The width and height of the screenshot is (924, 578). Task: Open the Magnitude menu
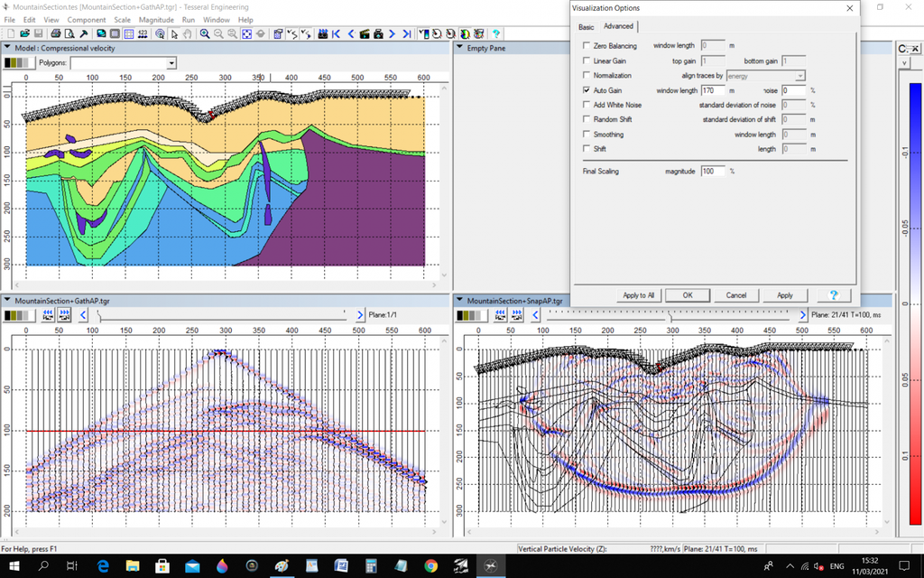pyautogui.click(x=156, y=19)
